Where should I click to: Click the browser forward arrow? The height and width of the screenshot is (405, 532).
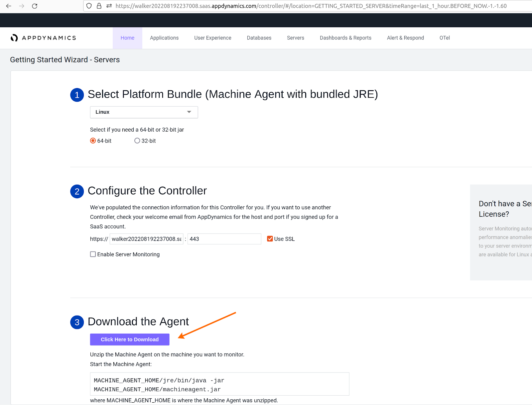(22, 6)
